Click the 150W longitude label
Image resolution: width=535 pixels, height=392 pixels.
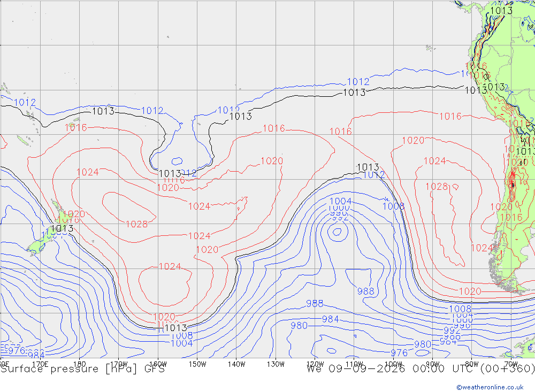[197, 364]
